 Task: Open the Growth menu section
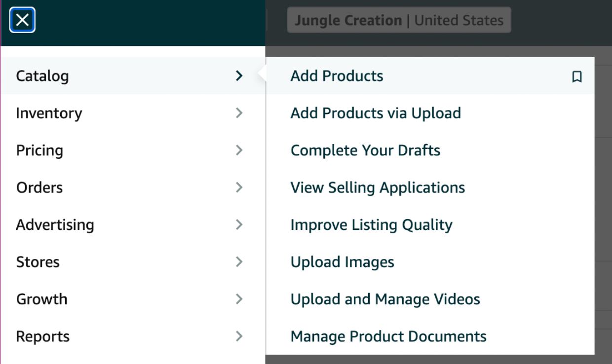[133, 299]
